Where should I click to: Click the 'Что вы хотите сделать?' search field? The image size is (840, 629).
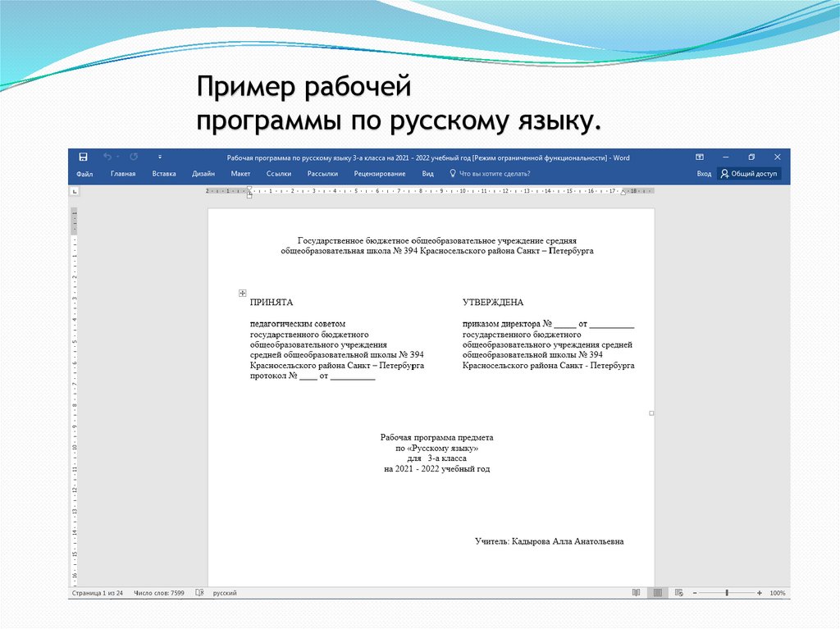494,174
